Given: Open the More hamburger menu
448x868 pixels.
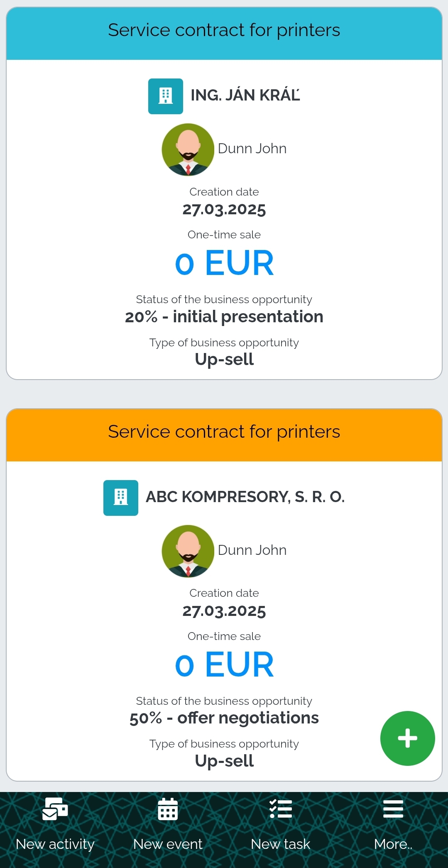Looking at the screenshot, I should click(393, 809).
